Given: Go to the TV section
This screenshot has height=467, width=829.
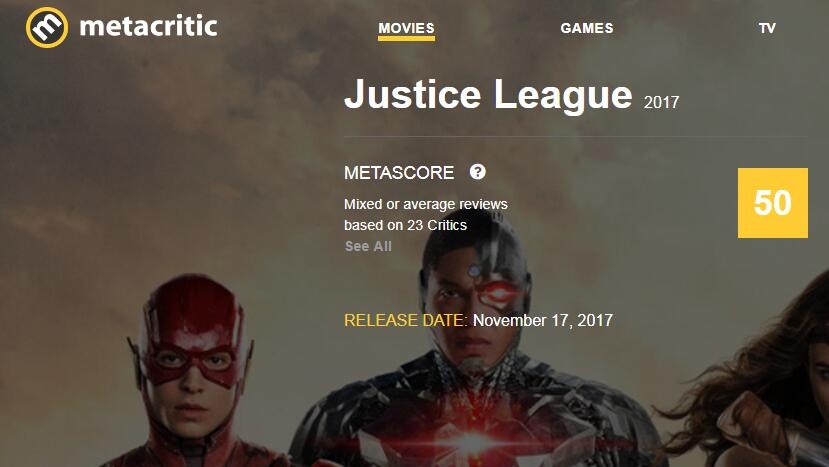Looking at the screenshot, I should (767, 28).
